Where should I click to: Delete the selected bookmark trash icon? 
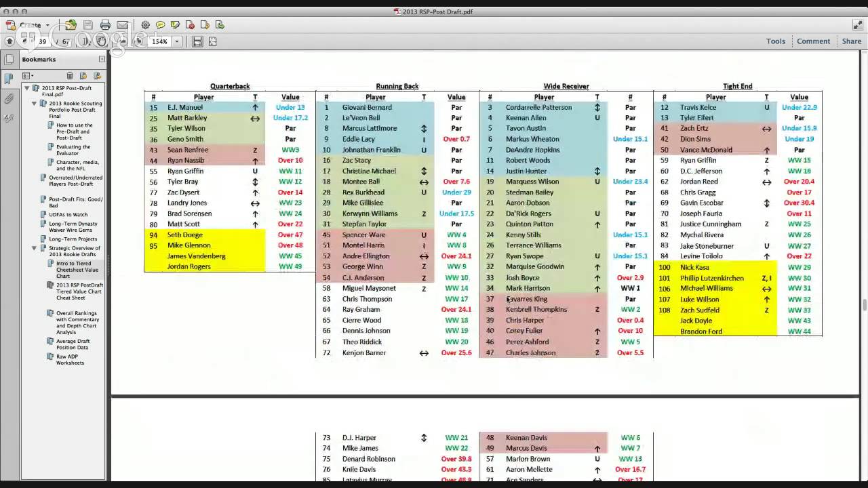[69, 75]
